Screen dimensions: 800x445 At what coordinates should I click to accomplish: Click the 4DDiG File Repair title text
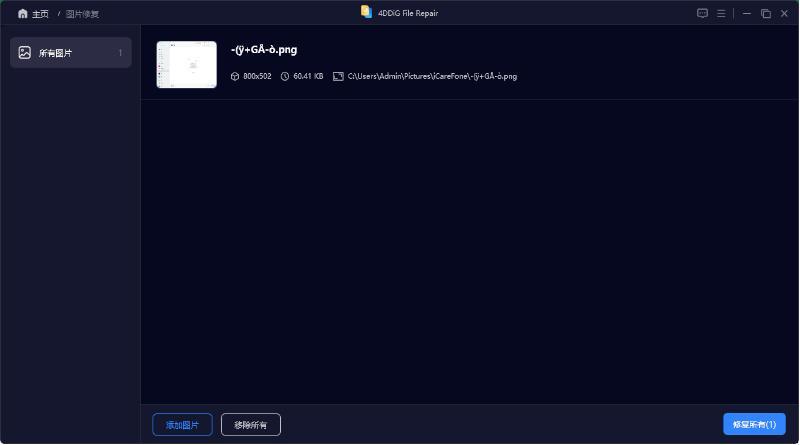coord(408,13)
